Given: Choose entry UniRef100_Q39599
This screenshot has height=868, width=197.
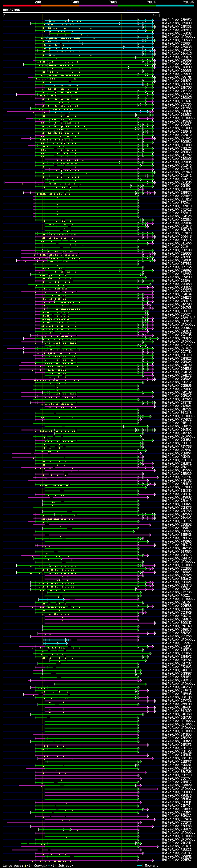Looking at the screenshot, I should (x=177, y=74).
